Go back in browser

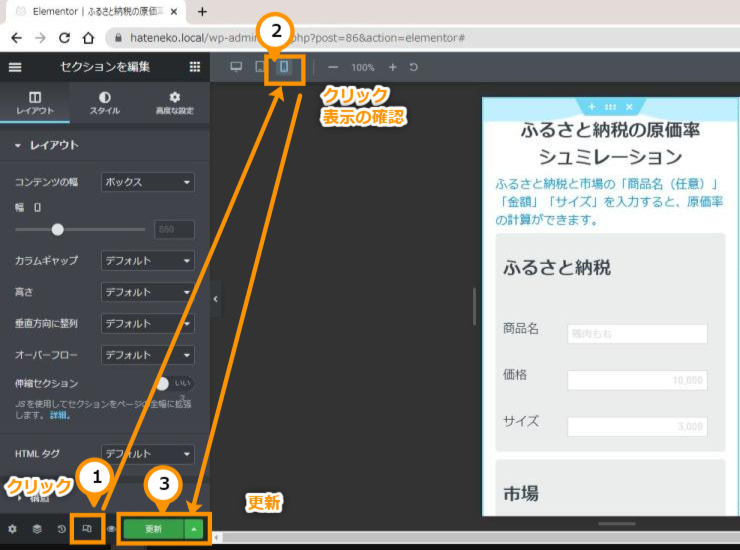coord(17,38)
